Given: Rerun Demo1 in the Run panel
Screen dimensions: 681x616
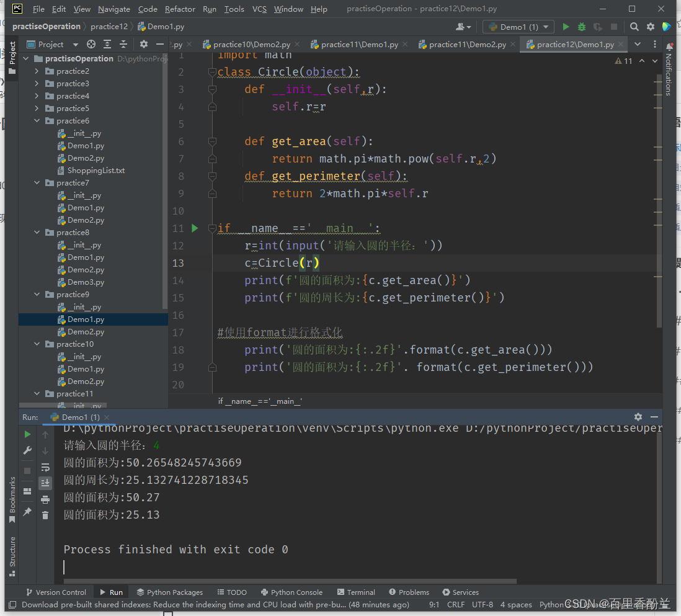Looking at the screenshot, I should click(27, 434).
